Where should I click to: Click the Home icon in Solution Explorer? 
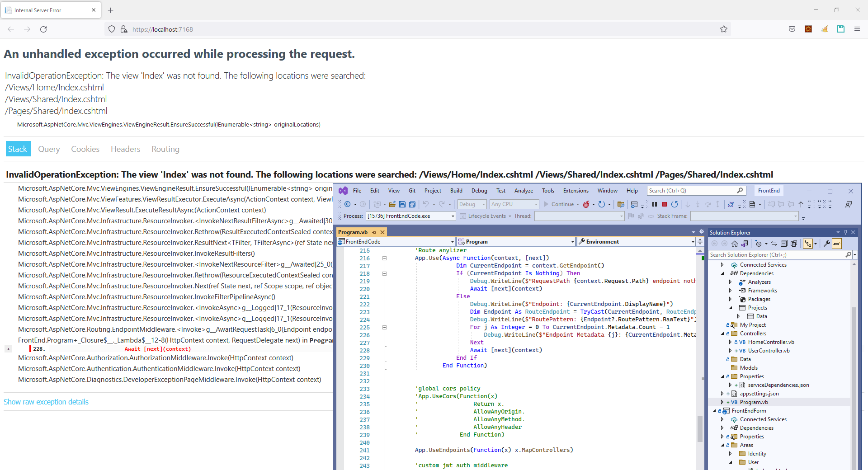click(x=734, y=244)
